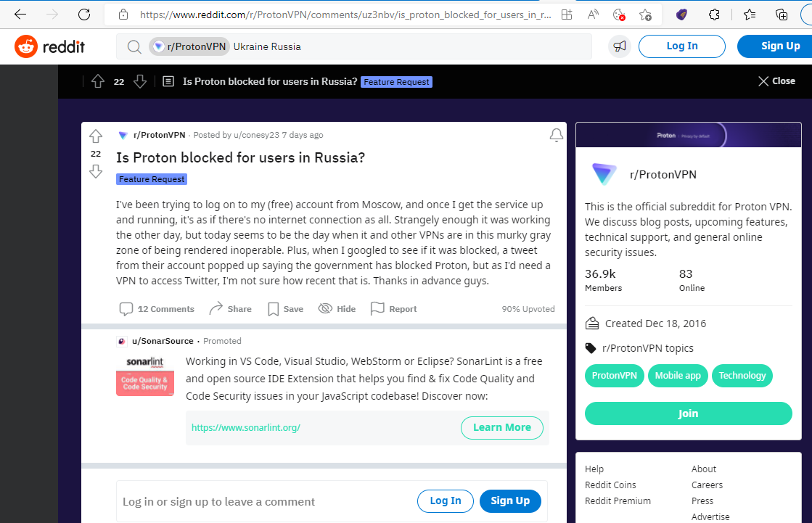This screenshot has height=523, width=812.
Task: Click the Reddit logo to go home
Action: pos(50,47)
